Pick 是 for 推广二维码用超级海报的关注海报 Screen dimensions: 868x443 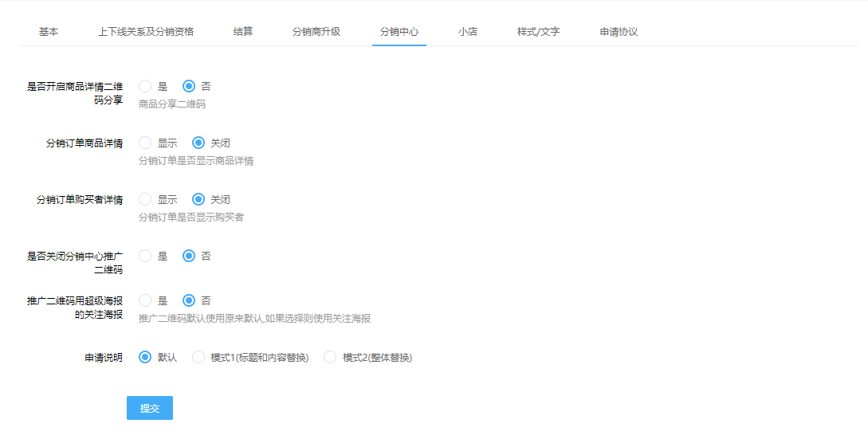coord(145,300)
